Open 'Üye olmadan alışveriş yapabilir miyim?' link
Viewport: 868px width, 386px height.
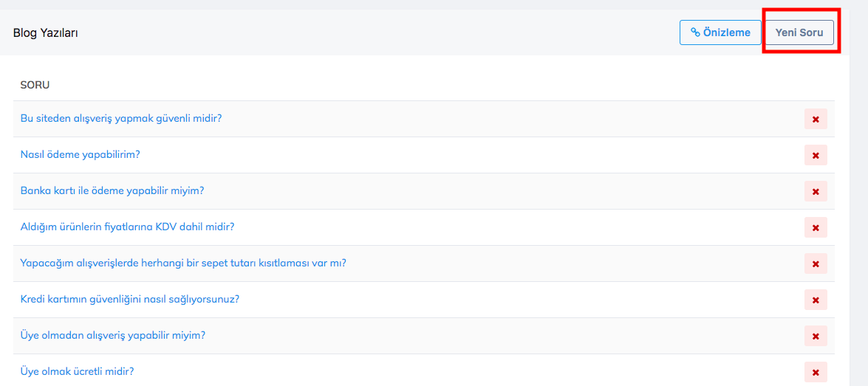113,335
